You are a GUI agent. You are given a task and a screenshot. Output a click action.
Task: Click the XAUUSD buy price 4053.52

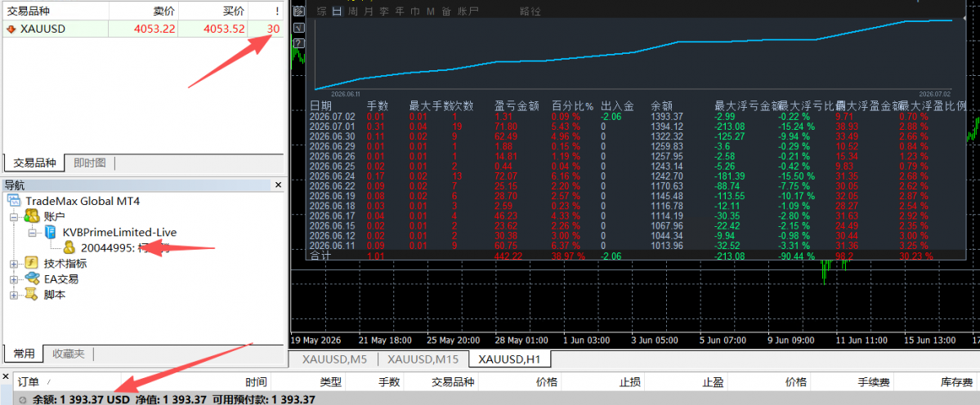224,29
